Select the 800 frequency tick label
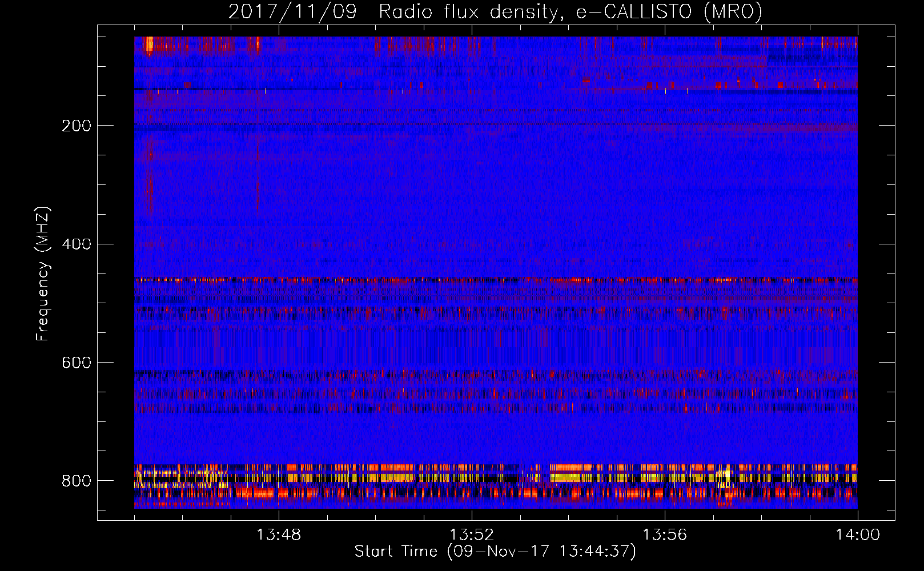Screen dimensions: 924x571 pos(77,481)
